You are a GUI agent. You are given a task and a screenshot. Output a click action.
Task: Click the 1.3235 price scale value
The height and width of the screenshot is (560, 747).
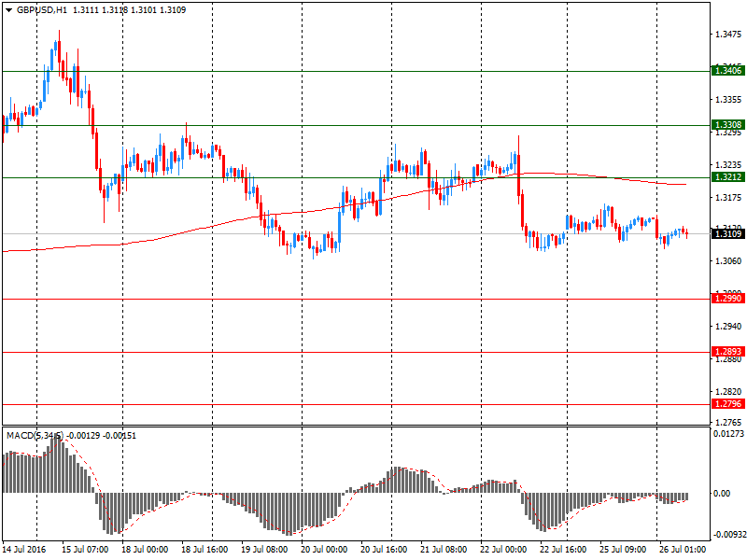tap(728, 165)
